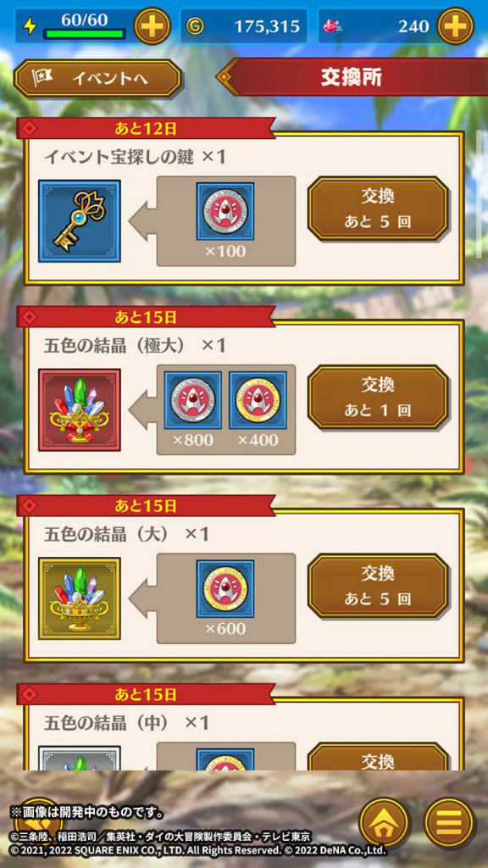Screen dimensions: 488x868
Task: Tap the plus icon beside the stamina bar
Action: [x=152, y=26]
